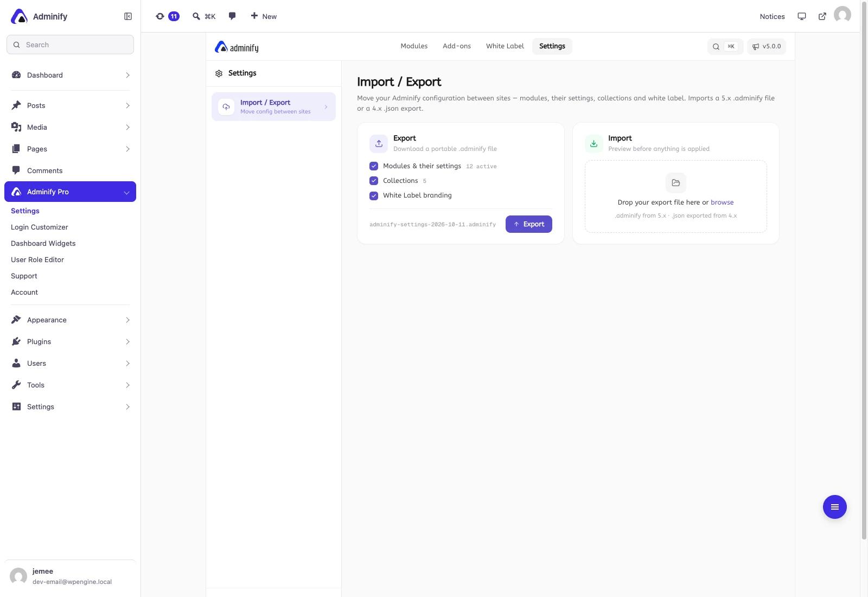Open the updates icon showing 11
The width and height of the screenshot is (868, 597).
point(167,16)
